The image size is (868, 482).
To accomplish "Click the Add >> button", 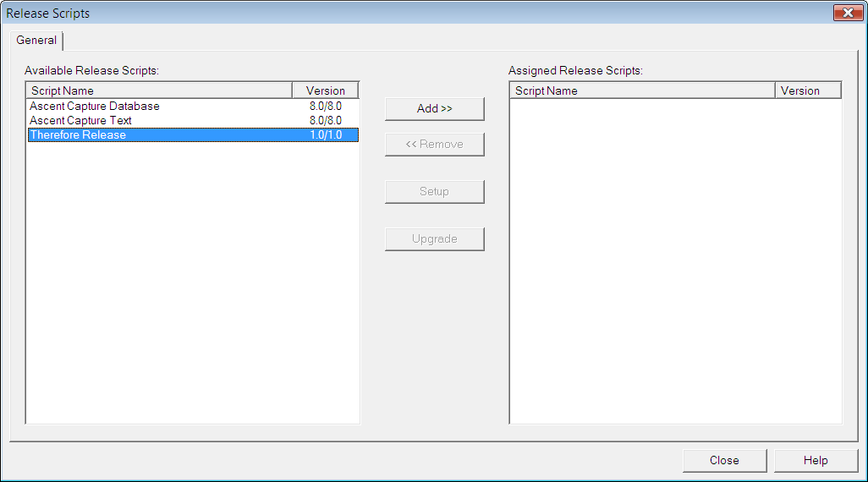I will (x=434, y=109).
